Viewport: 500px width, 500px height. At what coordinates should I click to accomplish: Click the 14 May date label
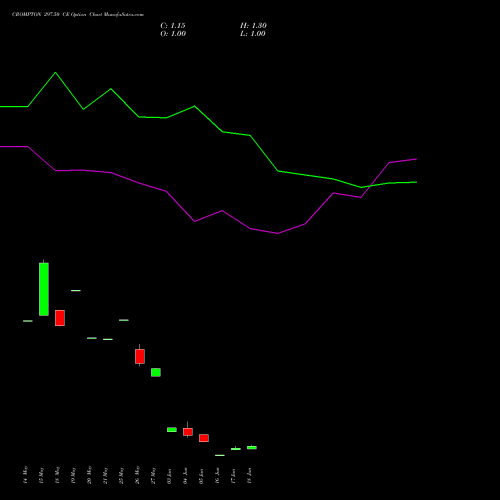(x=26, y=475)
